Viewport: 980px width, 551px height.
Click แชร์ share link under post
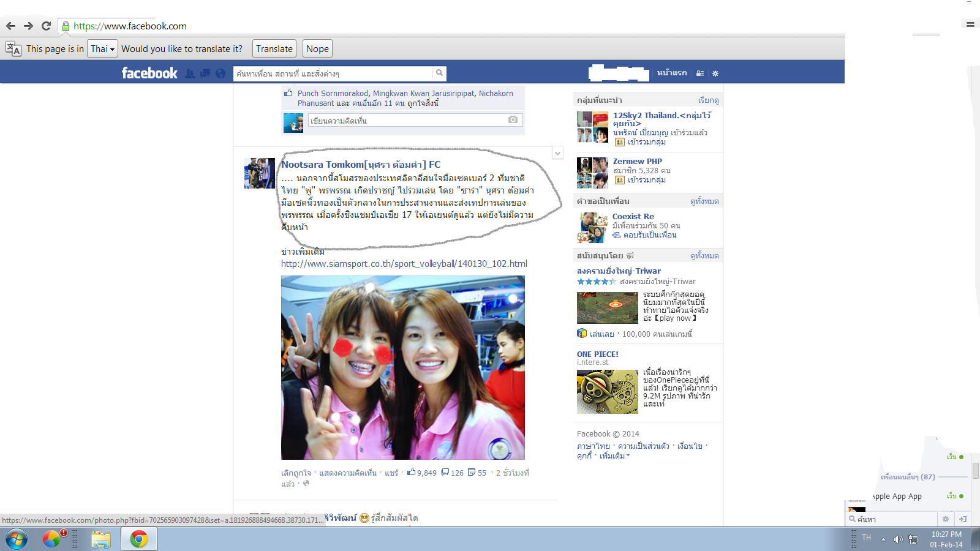tap(391, 473)
